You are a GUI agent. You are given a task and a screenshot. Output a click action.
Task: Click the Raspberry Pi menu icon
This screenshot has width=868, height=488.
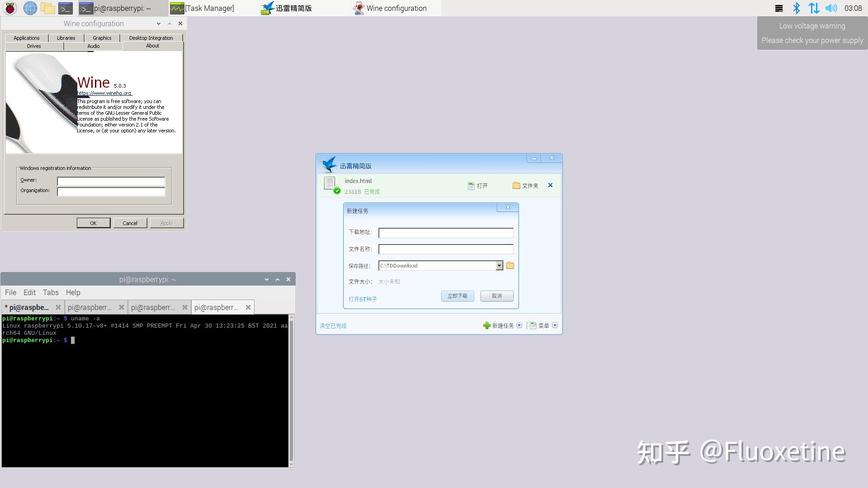click(x=9, y=8)
